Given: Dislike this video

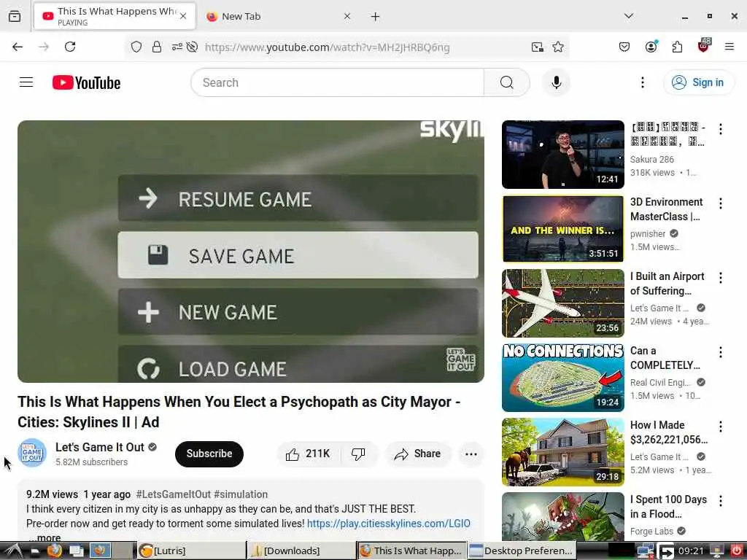Looking at the screenshot, I should pos(358,454).
